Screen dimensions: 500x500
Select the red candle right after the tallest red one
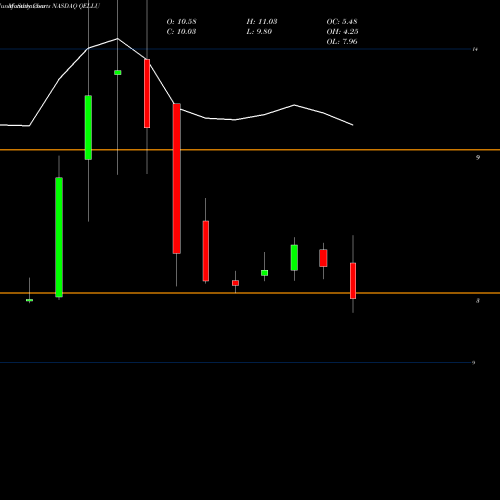[x=206, y=251]
